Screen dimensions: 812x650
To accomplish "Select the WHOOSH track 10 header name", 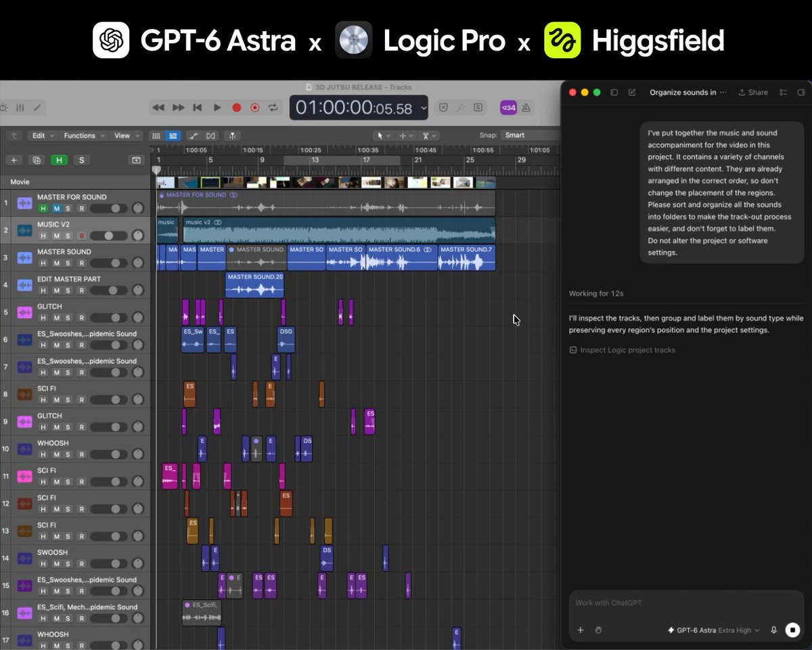I will coord(53,443).
